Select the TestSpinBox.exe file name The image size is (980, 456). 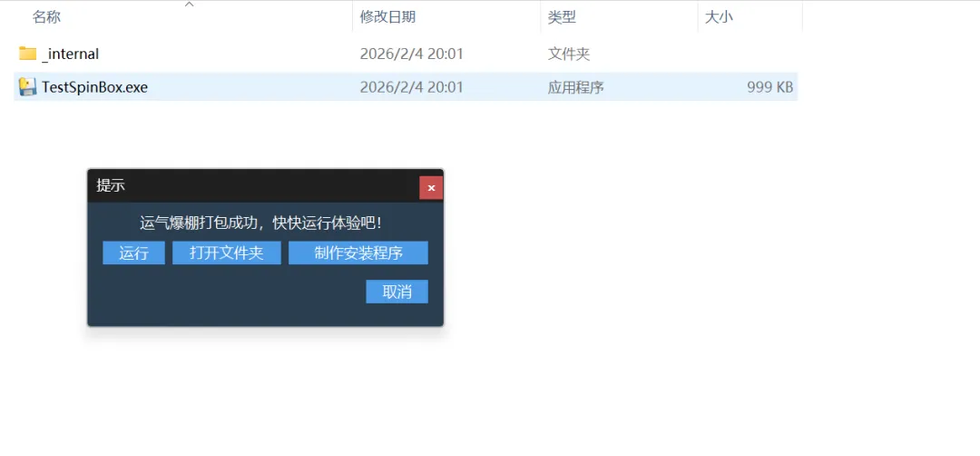95,87
